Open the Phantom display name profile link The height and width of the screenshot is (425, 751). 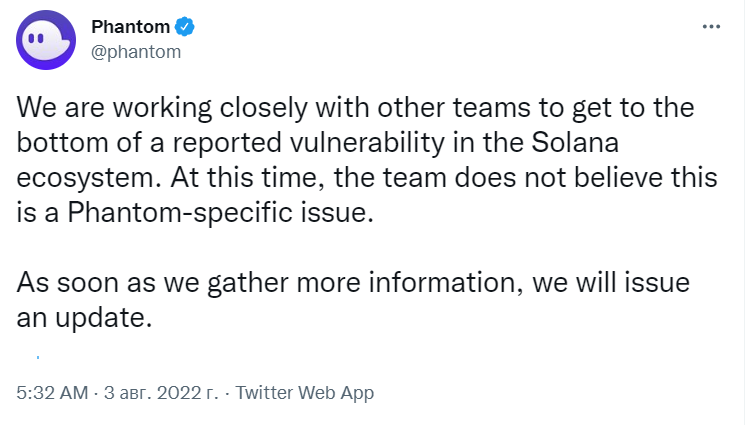tap(130, 27)
